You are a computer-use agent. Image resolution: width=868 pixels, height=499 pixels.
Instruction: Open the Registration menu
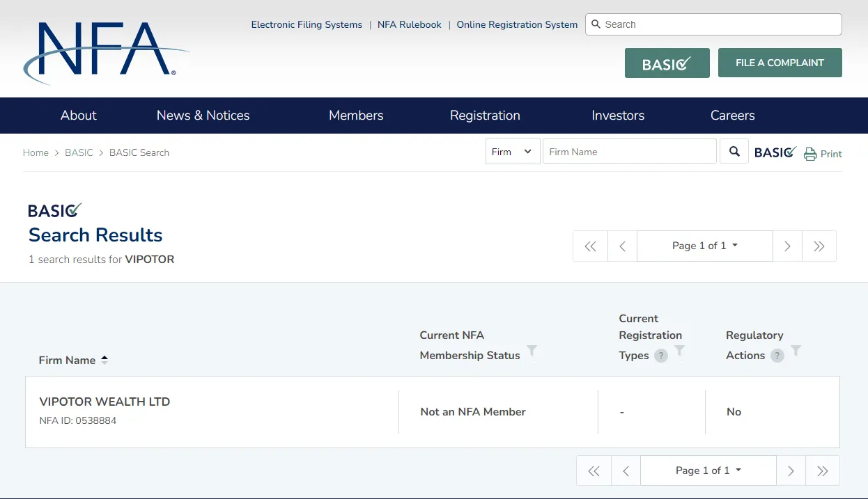click(485, 116)
